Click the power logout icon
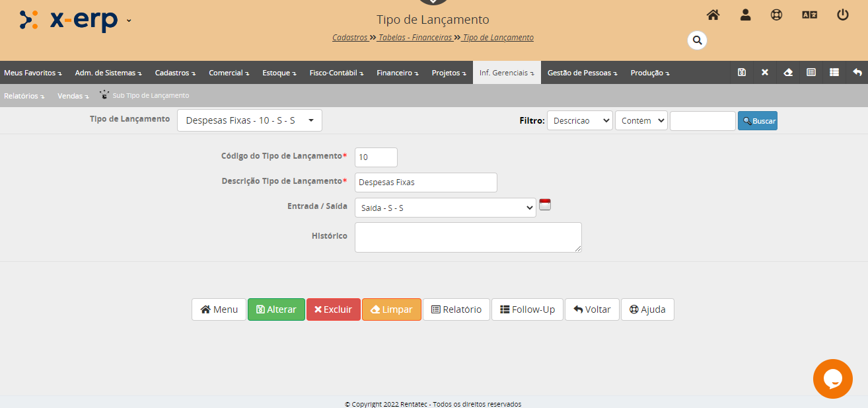This screenshot has width=868, height=408. tap(842, 15)
